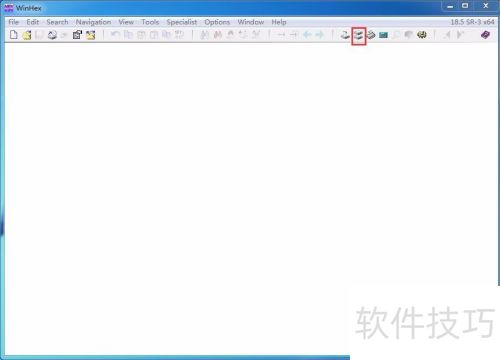Open the Specialist menu

(182, 22)
